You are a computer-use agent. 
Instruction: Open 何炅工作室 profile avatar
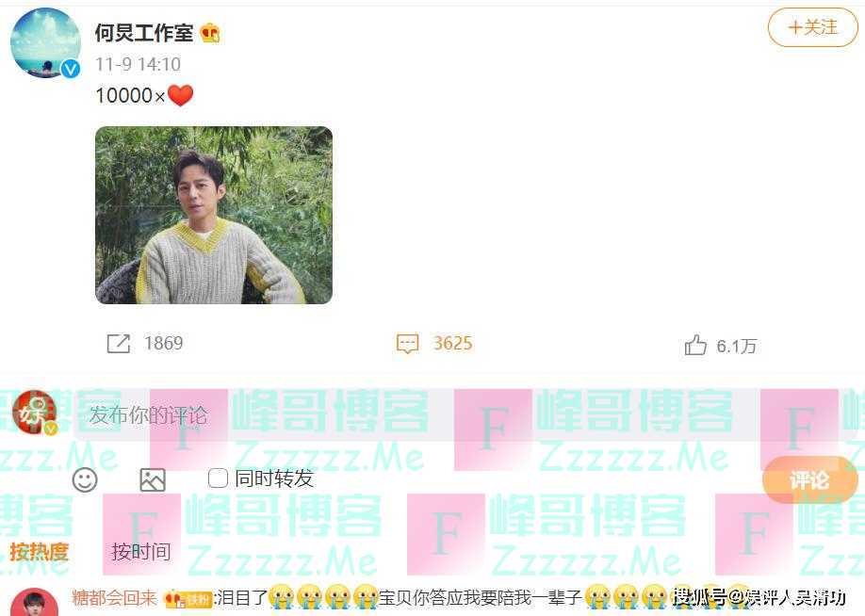point(45,43)
